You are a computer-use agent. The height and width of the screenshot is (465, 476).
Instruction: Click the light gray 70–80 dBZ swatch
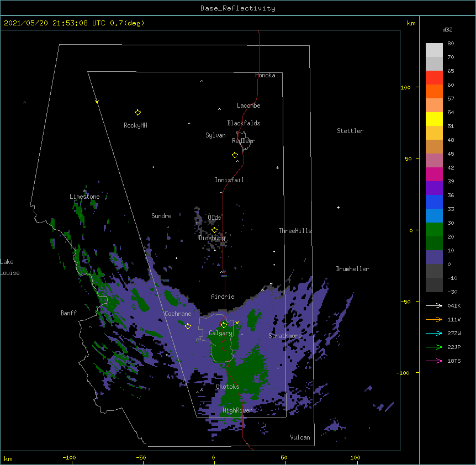coord(434,50)
